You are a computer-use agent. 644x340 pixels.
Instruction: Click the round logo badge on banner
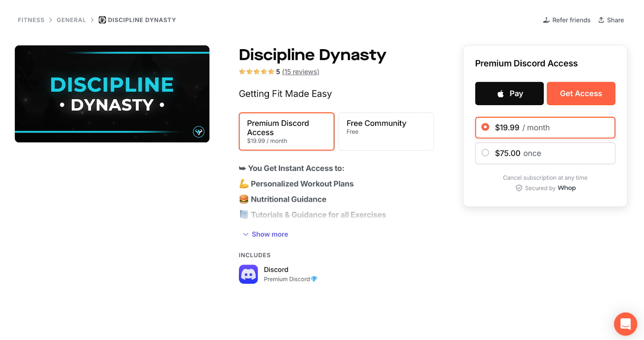[x=199, y=132]
